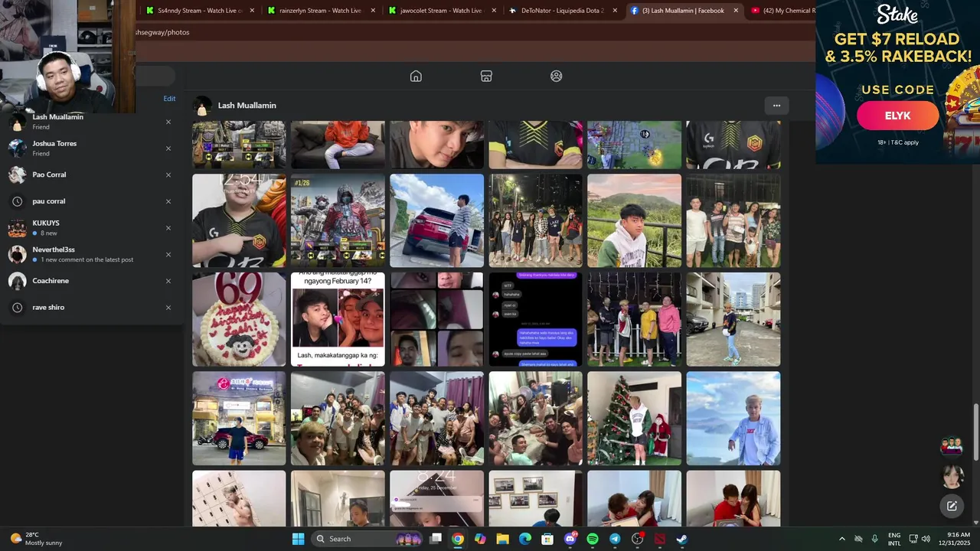Open the single-avatar chat head
Viewport: 980px width, 551px height.
[952, 476]
